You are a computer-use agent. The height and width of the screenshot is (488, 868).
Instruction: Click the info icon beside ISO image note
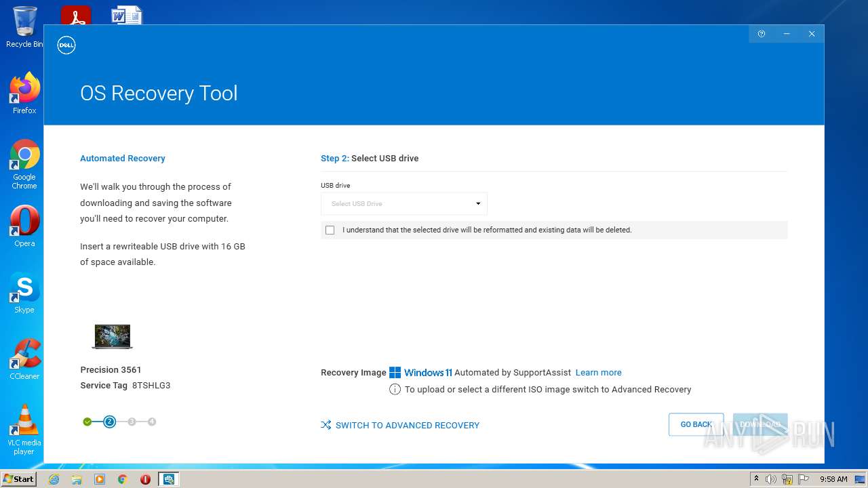coord(395,389)
